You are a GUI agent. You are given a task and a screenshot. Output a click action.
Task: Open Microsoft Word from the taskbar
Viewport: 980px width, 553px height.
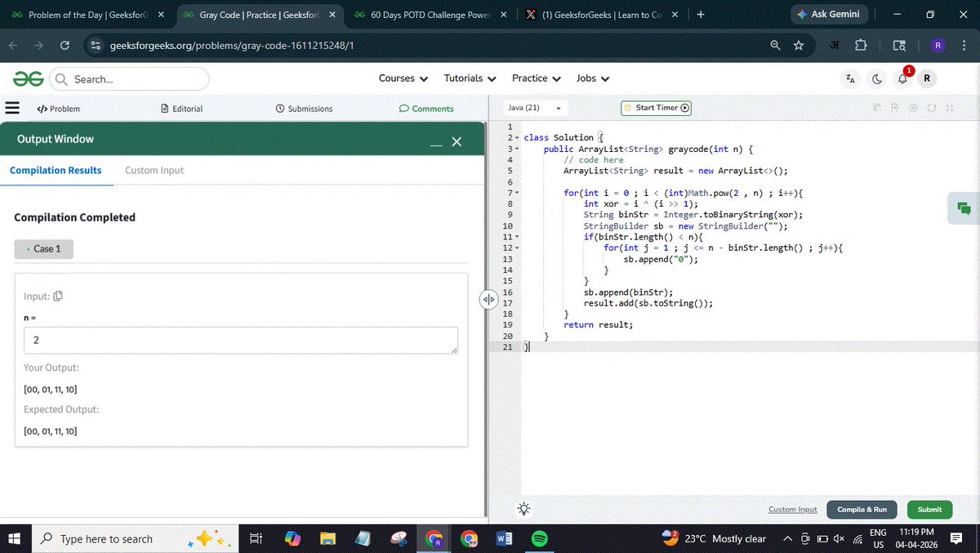(x=504, y=539)
